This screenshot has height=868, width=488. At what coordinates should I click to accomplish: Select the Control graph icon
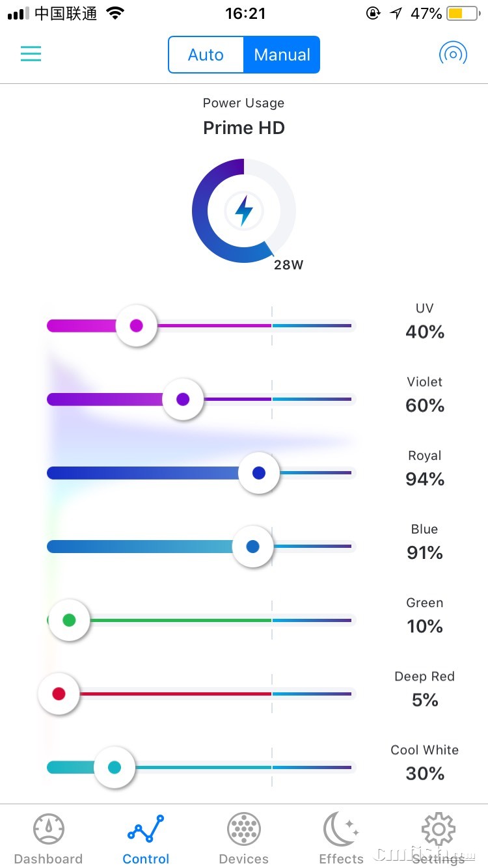point(146,829)
